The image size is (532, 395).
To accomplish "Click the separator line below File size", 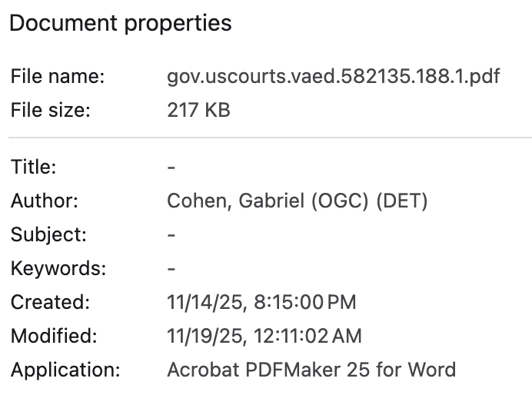I will coord(269,138).
